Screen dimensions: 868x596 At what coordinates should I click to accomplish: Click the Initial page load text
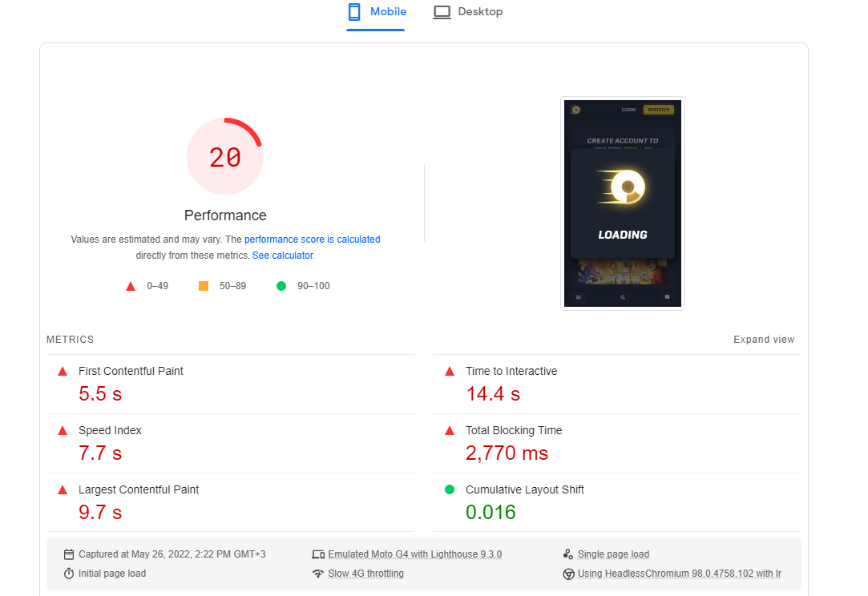point(112,574)
